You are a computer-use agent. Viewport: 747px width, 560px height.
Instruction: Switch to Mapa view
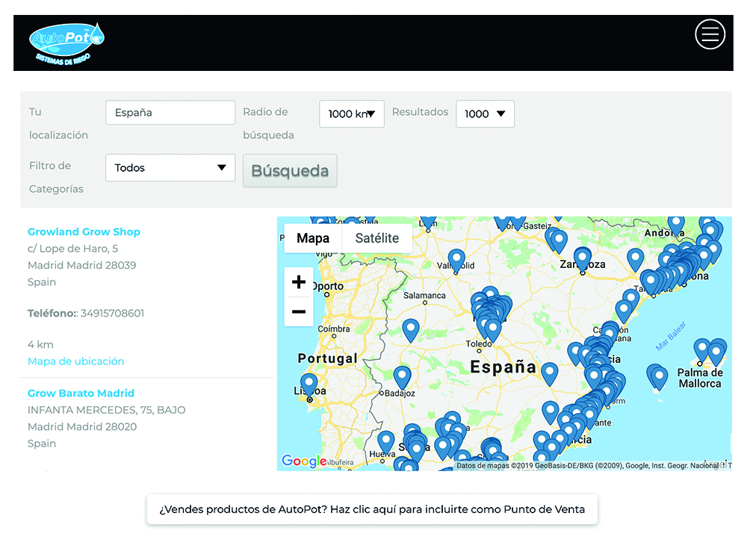point(313,238)
